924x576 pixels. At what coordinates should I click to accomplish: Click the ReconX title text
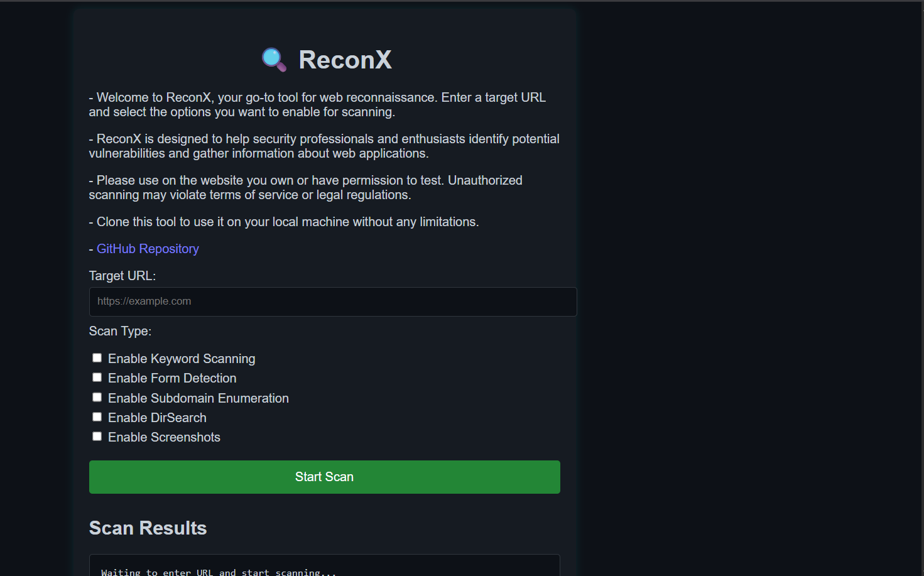(x=345, y=59)
